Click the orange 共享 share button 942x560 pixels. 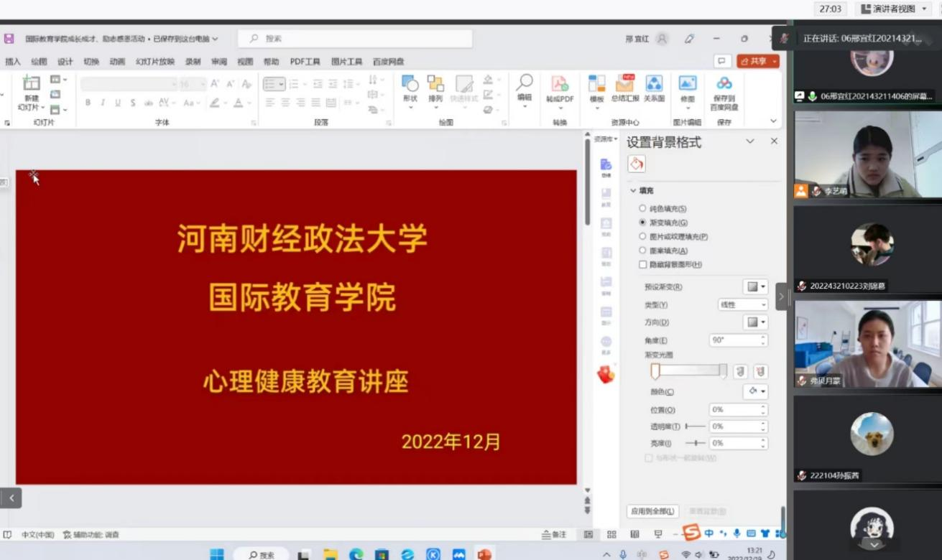757,62
